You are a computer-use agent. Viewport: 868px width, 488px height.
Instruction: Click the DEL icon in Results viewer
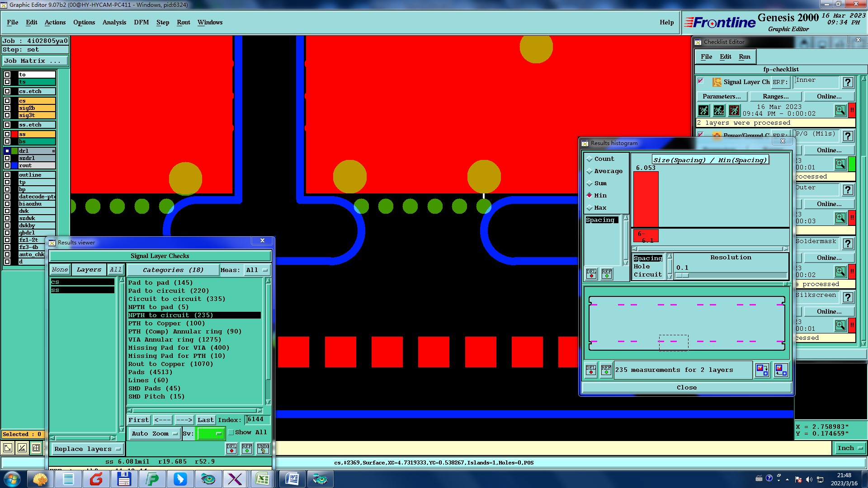(x=231, y=448)
